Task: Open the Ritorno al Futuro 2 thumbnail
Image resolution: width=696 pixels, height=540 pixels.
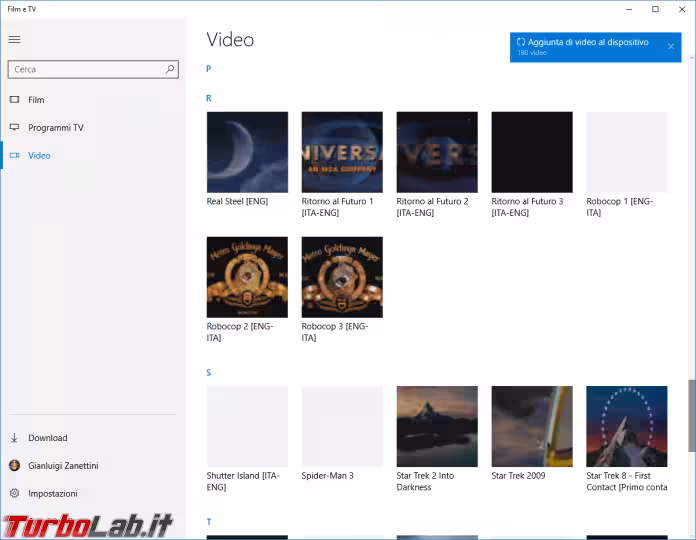Action: coord(437,152)
